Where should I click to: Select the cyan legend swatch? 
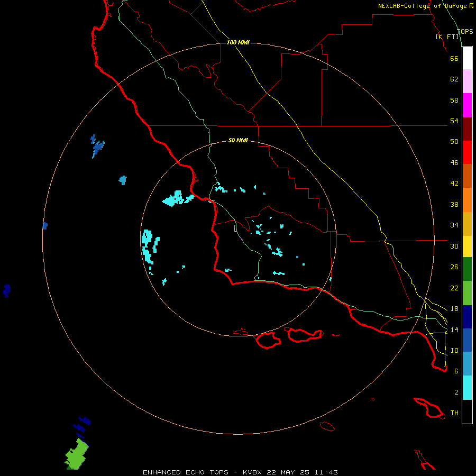pyautogui.click(x=467, y=388)
